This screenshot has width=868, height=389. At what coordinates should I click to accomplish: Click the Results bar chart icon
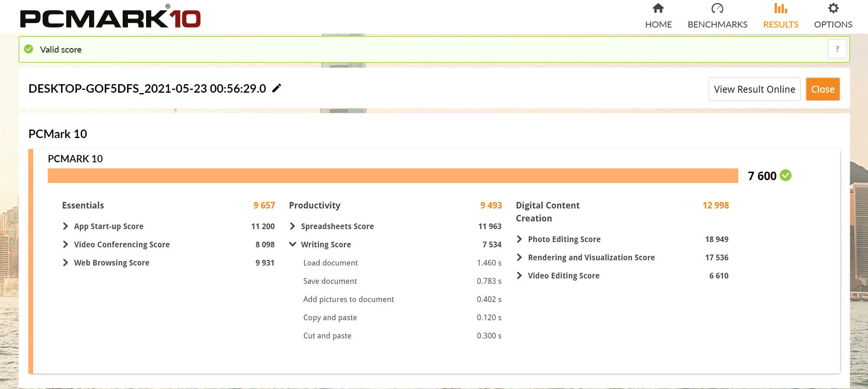tap(781, 8)
